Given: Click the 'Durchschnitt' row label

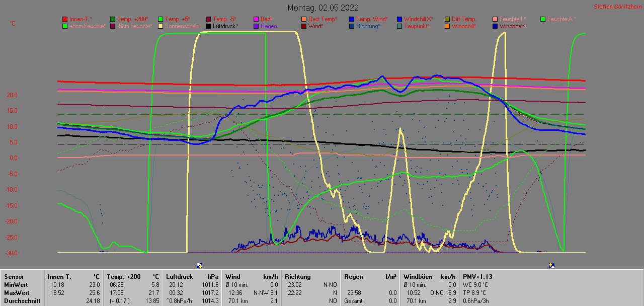Looking at the screenshot, I should (x=22, y=301).
